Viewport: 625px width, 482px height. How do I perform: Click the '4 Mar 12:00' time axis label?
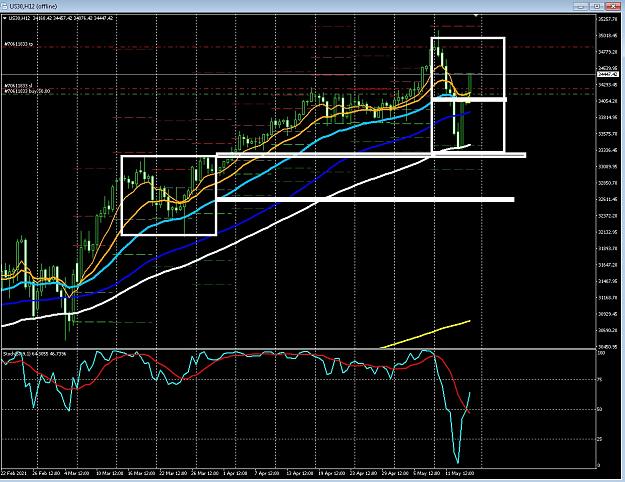(77, 473)
